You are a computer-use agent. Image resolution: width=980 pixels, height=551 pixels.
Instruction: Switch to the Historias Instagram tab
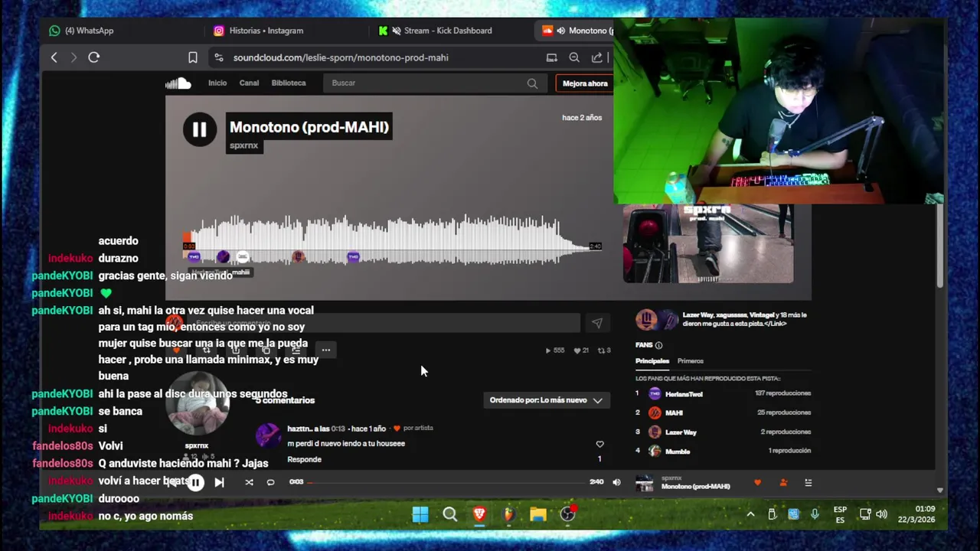pos(266,31)
